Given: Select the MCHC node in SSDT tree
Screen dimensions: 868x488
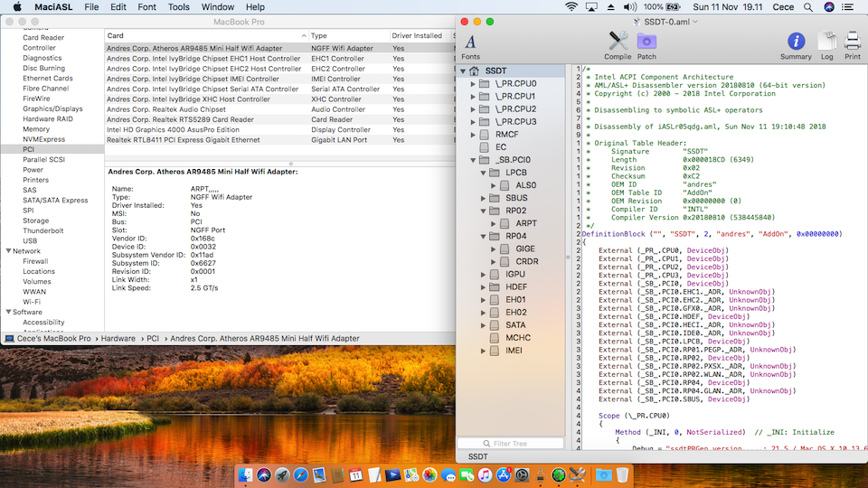Looking at the screenshot, I should (517, 337).
